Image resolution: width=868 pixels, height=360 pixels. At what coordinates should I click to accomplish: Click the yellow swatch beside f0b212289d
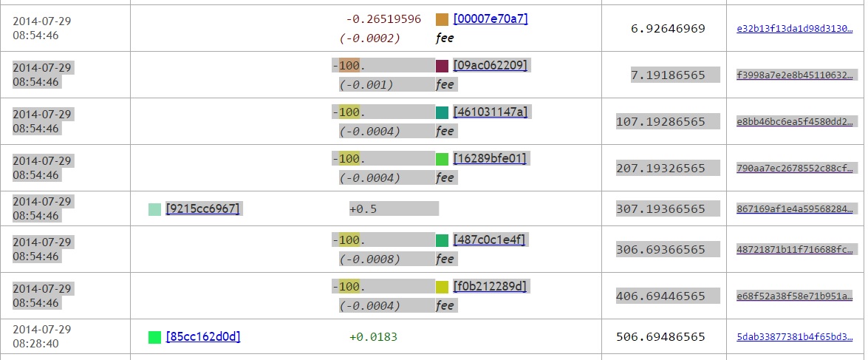[442, 287]
